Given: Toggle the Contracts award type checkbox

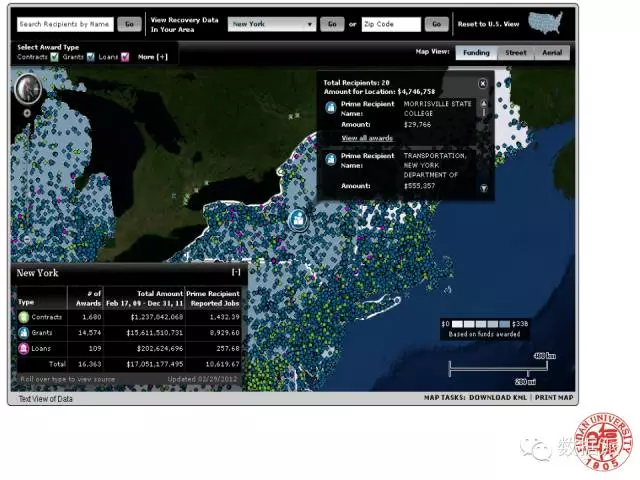Looking at the screenshot, I should (54, 57).
